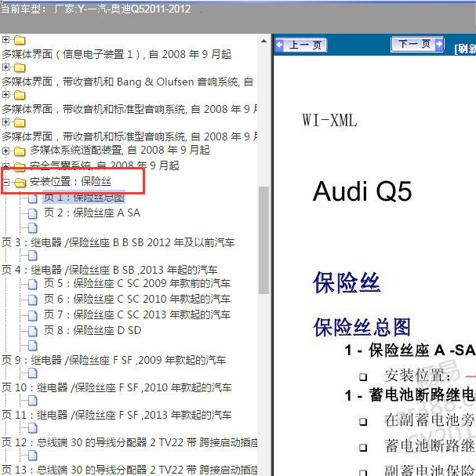Open 页 3：继电器/保险丝座 B SB 2012 年及以前汽车
Viewport: 476px width, 476px height.
coord(118,242)
